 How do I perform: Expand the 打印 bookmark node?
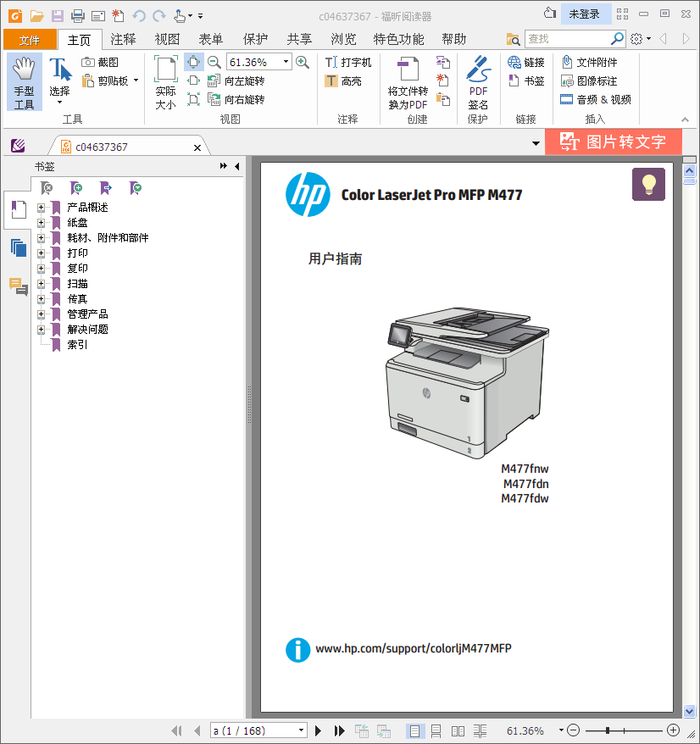tap(42, 253)
